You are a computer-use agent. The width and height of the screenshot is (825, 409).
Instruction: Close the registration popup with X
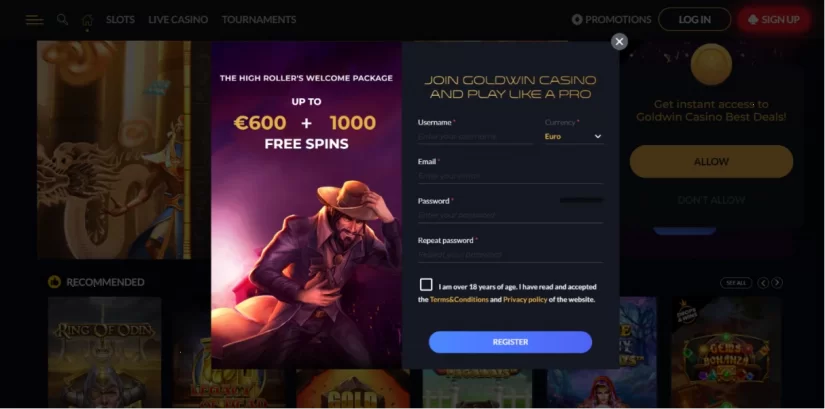(x=619, y=42)
